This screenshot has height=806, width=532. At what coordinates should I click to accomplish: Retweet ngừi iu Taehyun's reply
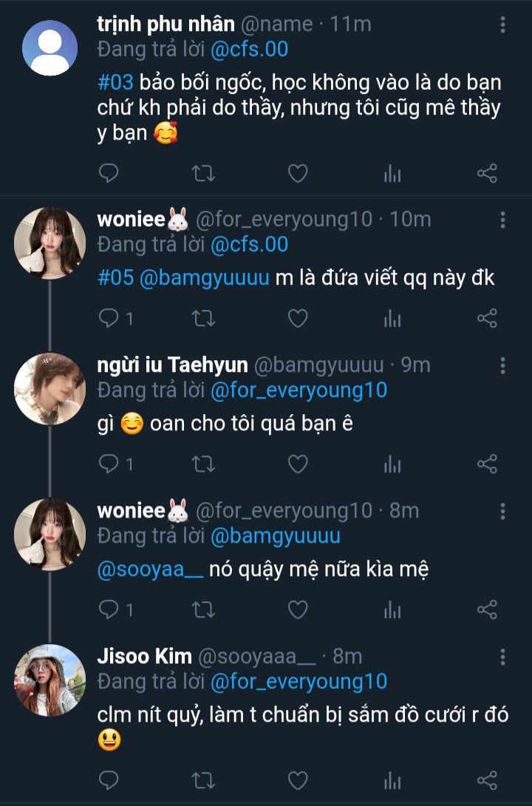tap(203, 464)
